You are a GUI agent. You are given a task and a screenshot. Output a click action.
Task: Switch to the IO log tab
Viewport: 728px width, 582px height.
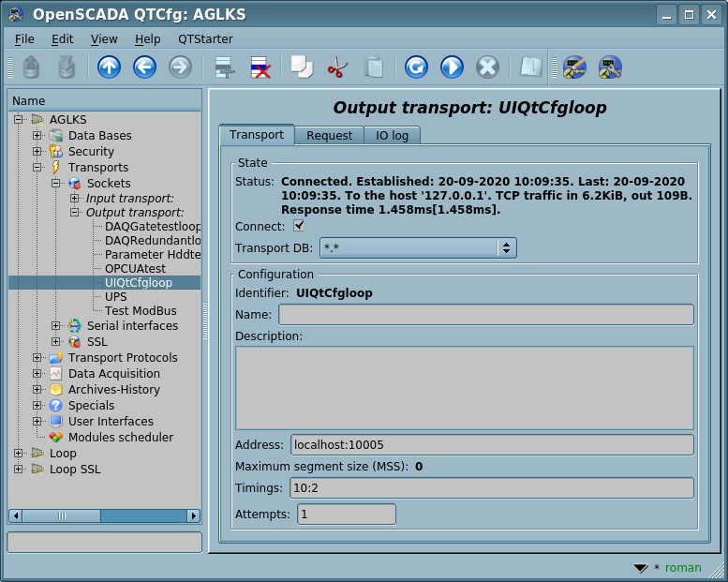pos(392,136)
